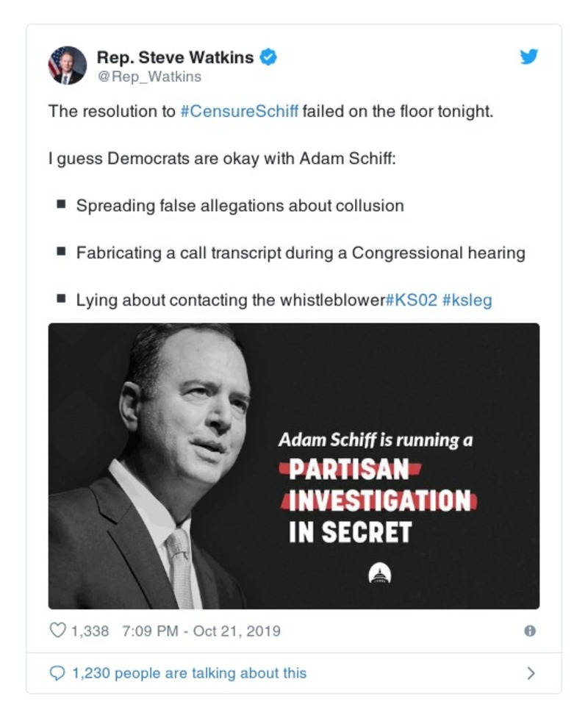This screenshot has width=588, height=721.
Task: Click Rep. Steve Watkins profile avatar
Action: [68, 65]
